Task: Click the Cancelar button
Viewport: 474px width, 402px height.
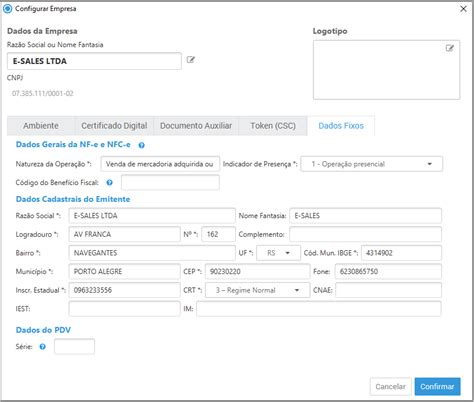Action: tap(390, 387)
